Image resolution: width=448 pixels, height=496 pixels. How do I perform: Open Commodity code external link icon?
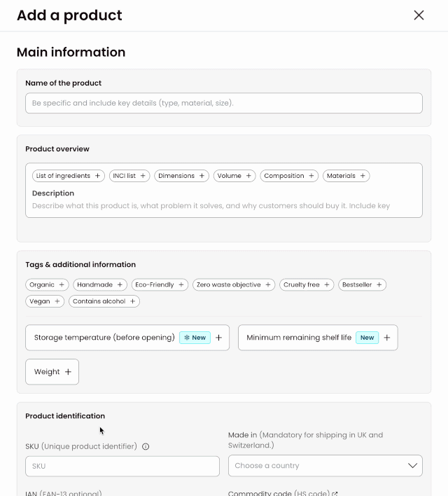coord(335,493)
